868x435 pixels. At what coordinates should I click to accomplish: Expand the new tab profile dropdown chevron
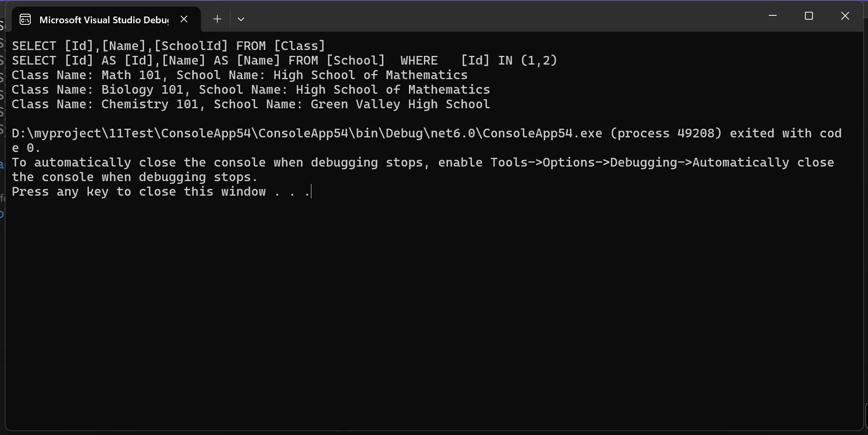pyautogui.click(x=241, y=19)
